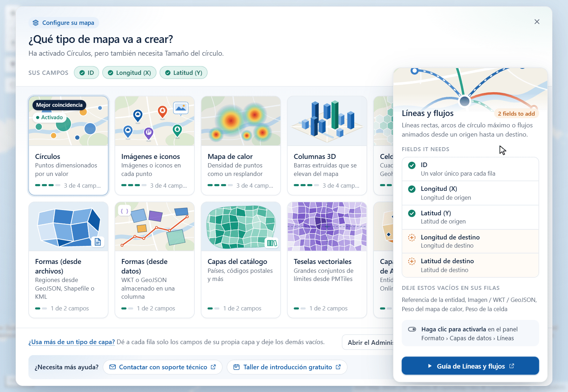This screenshot has height=392, width=568.
Task: Open ¿Usa más de un tipo de capa? link
Action: point(72,342)
